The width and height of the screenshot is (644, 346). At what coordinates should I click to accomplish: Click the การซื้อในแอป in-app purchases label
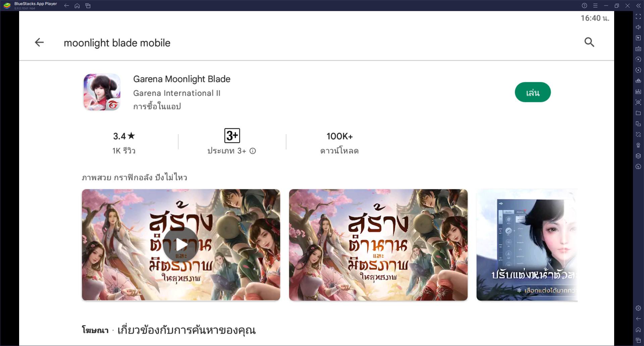click(157, 106)
